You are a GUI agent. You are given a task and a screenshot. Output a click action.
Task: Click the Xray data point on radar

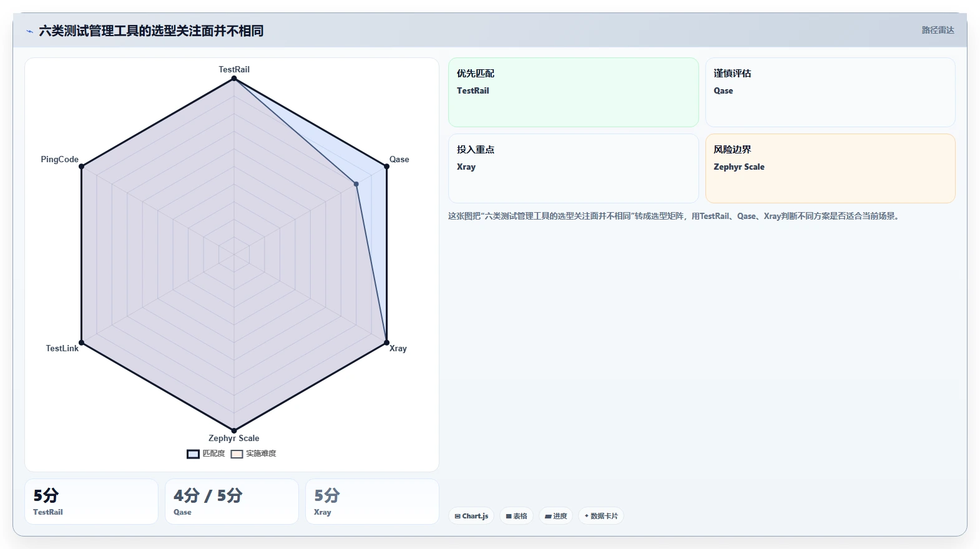pyautogui.click(x=386, y=343)
